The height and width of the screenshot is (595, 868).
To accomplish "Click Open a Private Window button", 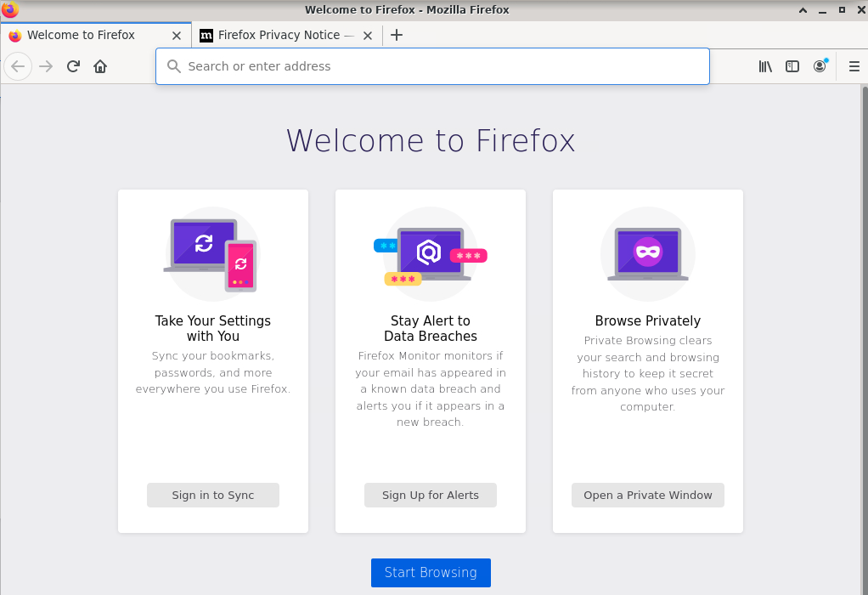I will pos(648,495).
